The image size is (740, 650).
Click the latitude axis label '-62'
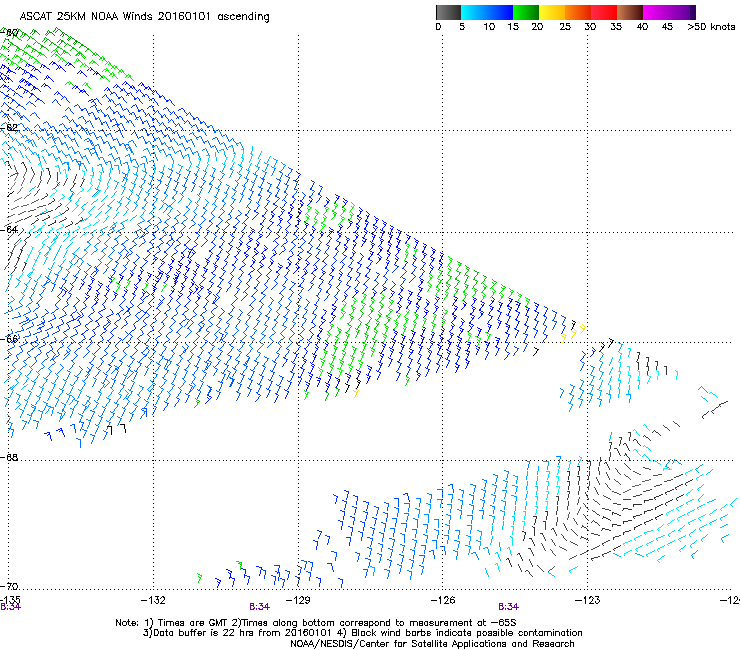9,127
